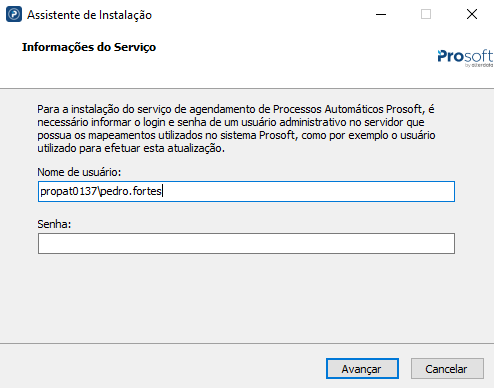Click the Prosoft logo in the header
This screenshot has height=388, width=494.
(x=465, y=56)
